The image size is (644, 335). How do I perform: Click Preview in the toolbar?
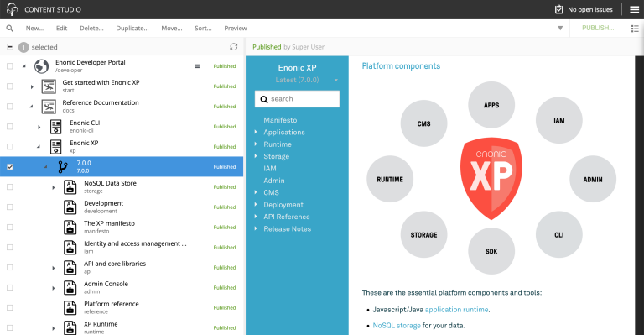[x=236, y=29]
